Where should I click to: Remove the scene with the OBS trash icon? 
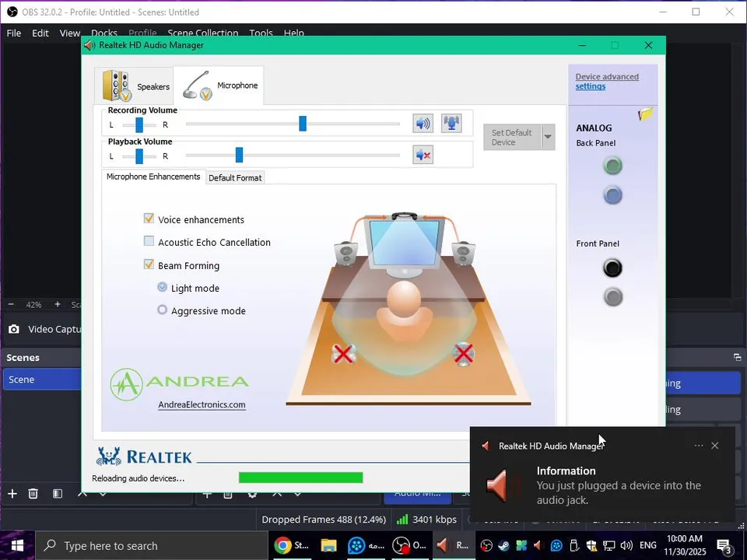coord(33,494)
